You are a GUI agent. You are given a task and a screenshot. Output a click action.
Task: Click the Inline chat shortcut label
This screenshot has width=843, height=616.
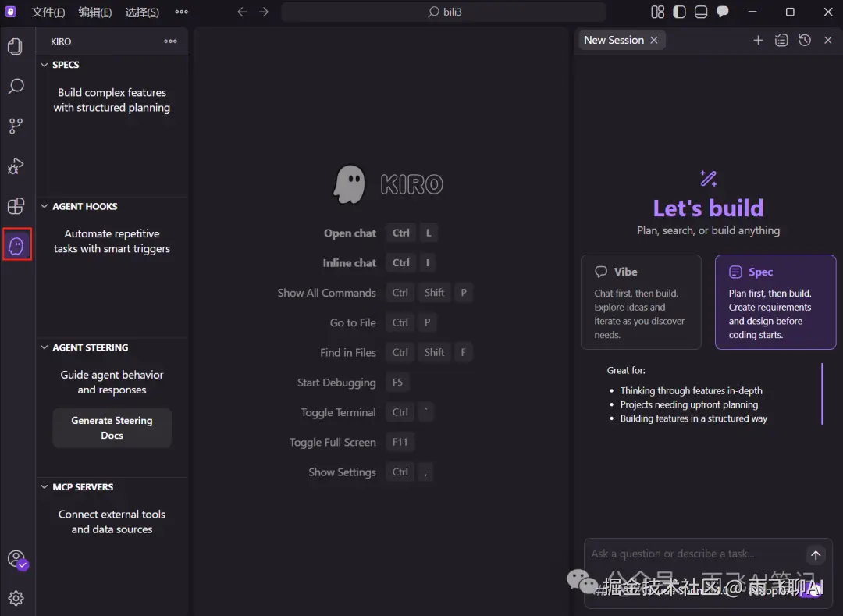(x=350, y=263)
